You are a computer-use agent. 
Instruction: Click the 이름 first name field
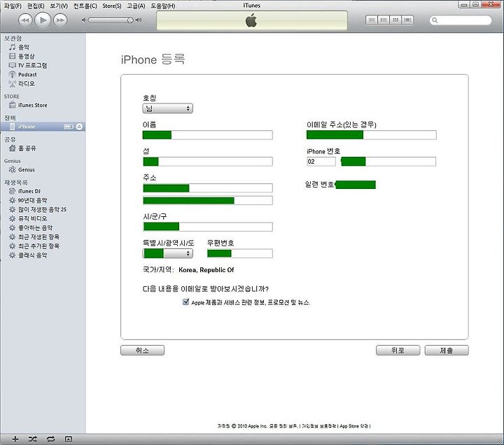coord(208,135)
